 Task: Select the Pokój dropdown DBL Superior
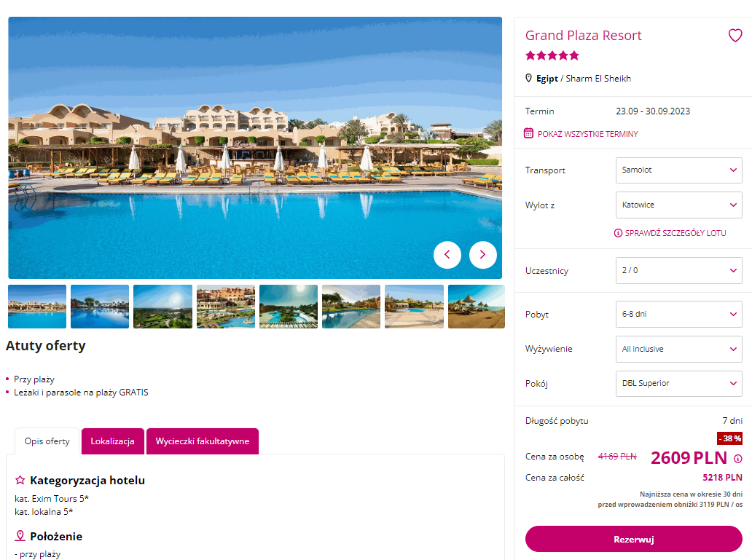click(x=678, y=384)
